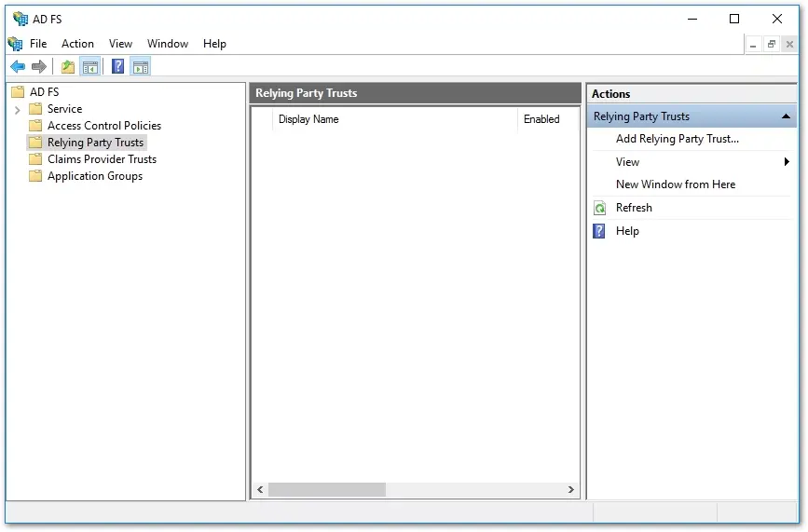Expand the Service tree node
This screenshot has width=808, height=532.
point(18,110)
